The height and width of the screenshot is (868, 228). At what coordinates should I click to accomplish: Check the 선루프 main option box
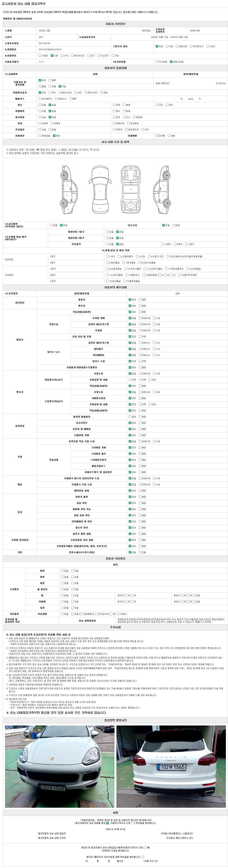(114, 129)
